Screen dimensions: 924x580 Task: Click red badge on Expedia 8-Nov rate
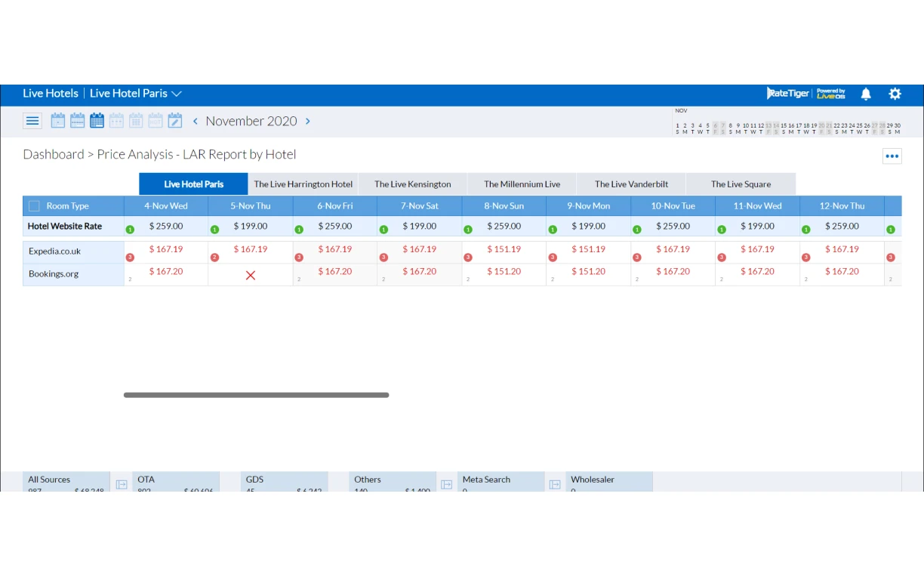tap(468, 258)
